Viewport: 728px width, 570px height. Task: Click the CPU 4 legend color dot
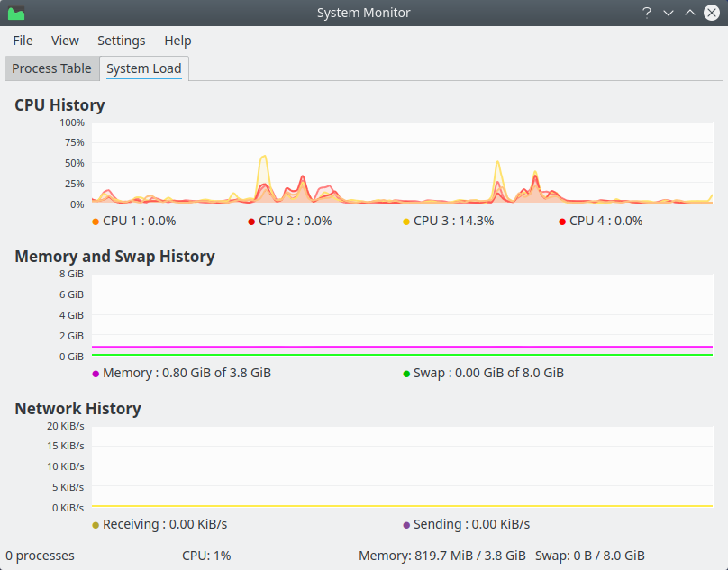[562, 222]
